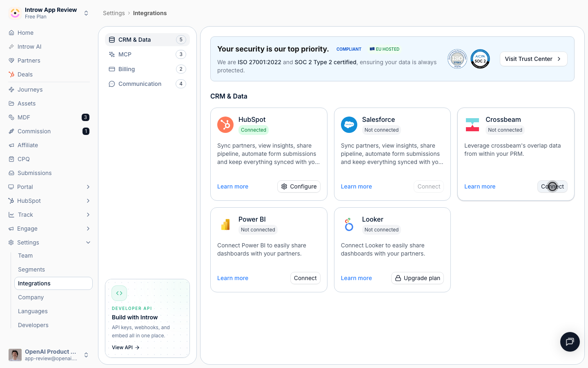588x368 pixels.
Task: Click Learn more for Crossbeam
Action: [x=480, y=186]
